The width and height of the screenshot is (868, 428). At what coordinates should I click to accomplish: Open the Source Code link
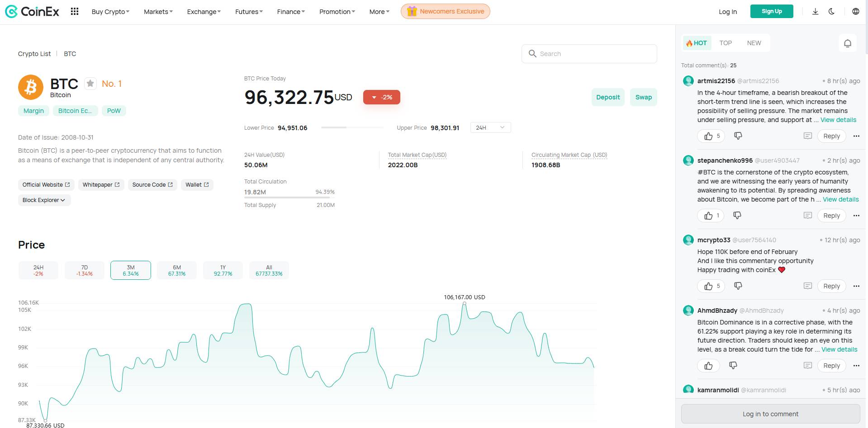[x=152, y=185]
